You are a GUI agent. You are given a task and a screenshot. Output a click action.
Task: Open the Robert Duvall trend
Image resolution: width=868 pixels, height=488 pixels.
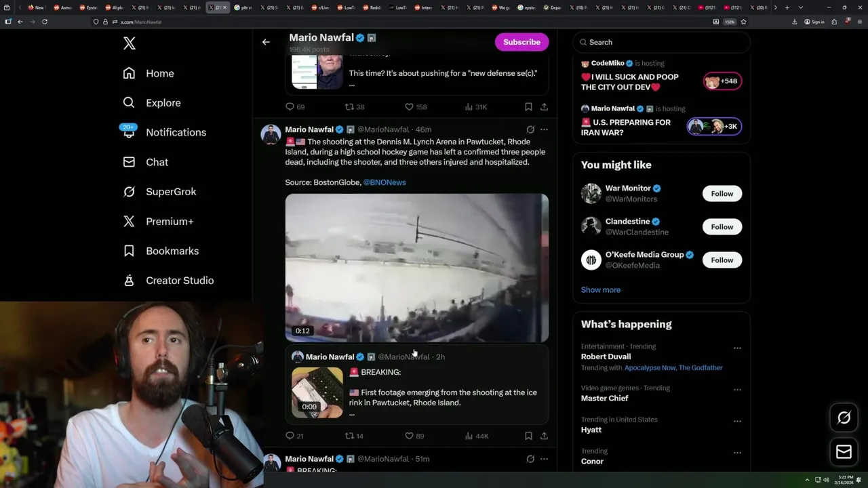[x=606, y=357]
